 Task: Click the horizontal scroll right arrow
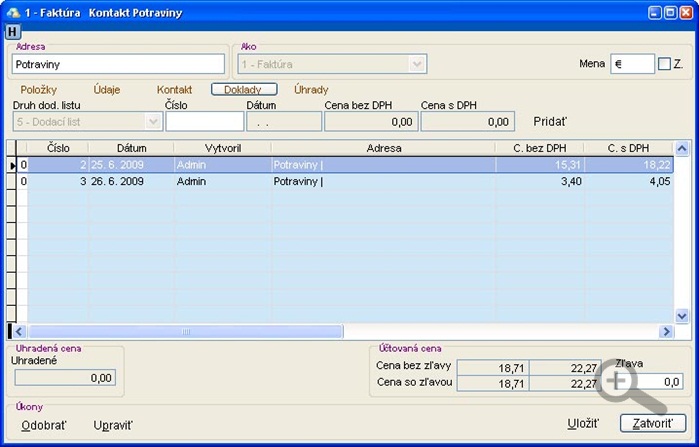click(666, 332)
